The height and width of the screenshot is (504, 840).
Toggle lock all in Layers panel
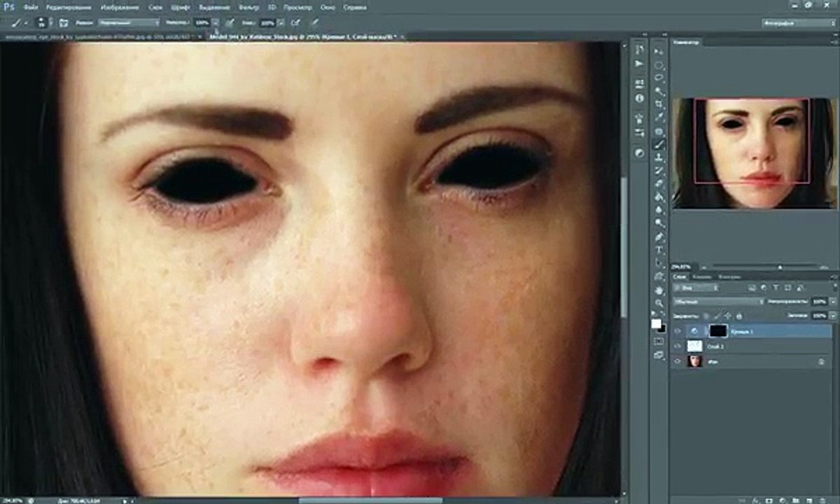738,316
